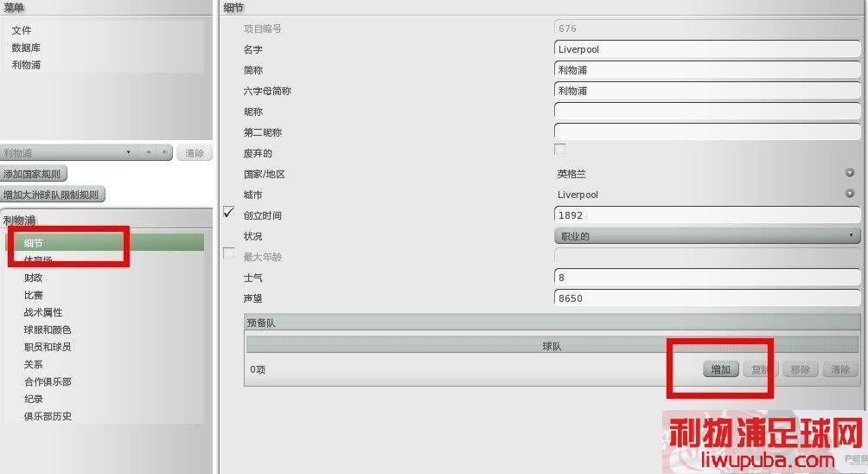This screenshot has height=474, width=868.
Task: Click the empty 第二昵称 input field
Action: pos(707,132)
